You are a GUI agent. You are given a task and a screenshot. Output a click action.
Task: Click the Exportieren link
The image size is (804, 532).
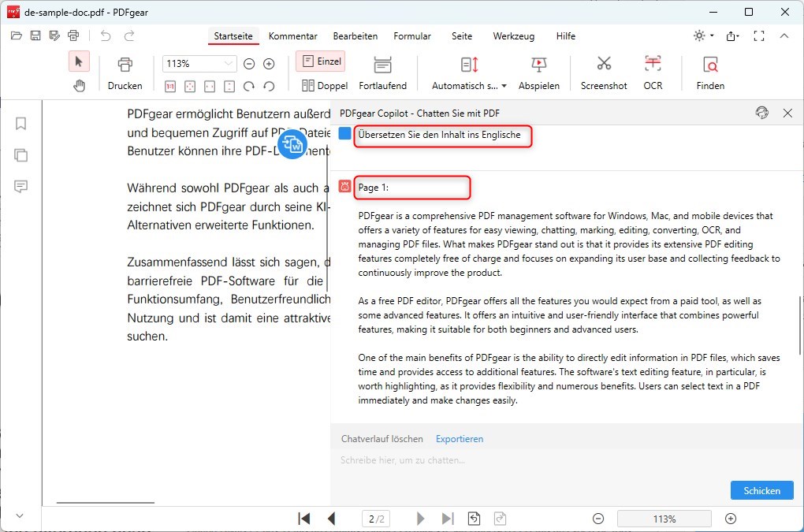pyautogui.click(x=460, y=439)
